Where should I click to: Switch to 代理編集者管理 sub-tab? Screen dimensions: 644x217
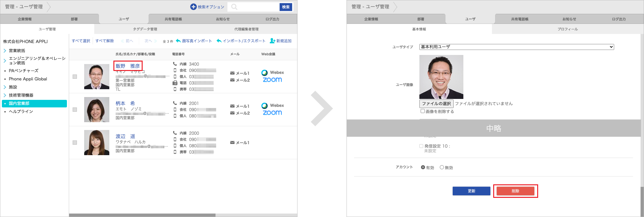pyautogui.click(x=247, y=29)
